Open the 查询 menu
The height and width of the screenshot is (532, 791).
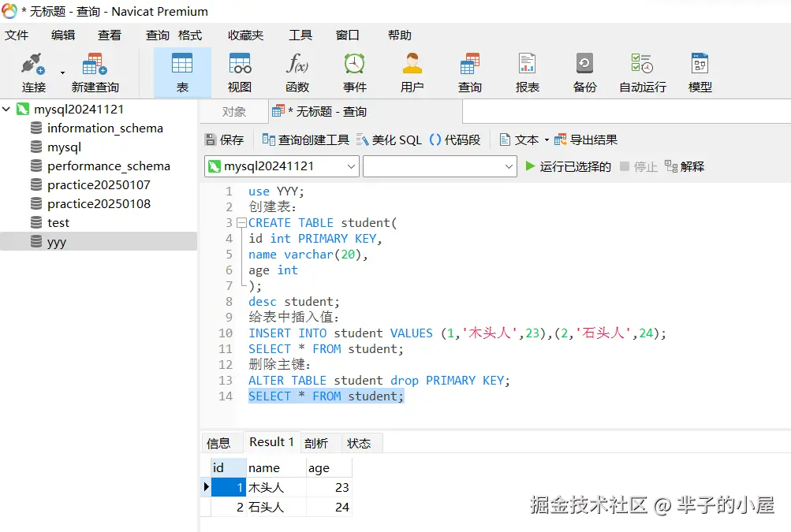pos(158,35)
